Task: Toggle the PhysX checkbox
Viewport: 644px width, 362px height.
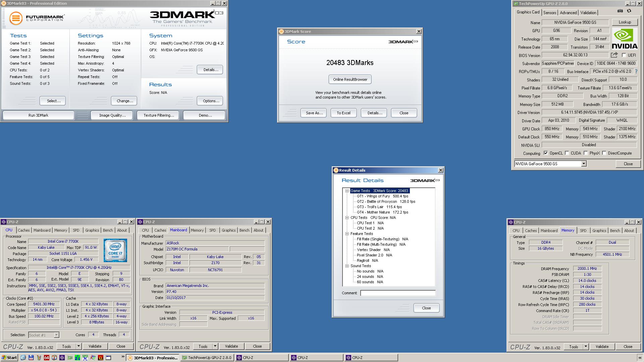Action: point(586,153)
